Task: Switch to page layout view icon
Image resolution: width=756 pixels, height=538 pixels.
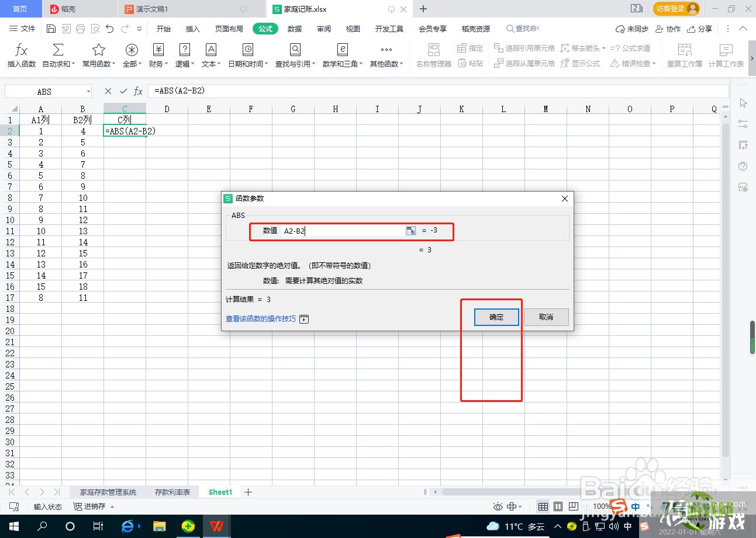Action: pos(558,506)
